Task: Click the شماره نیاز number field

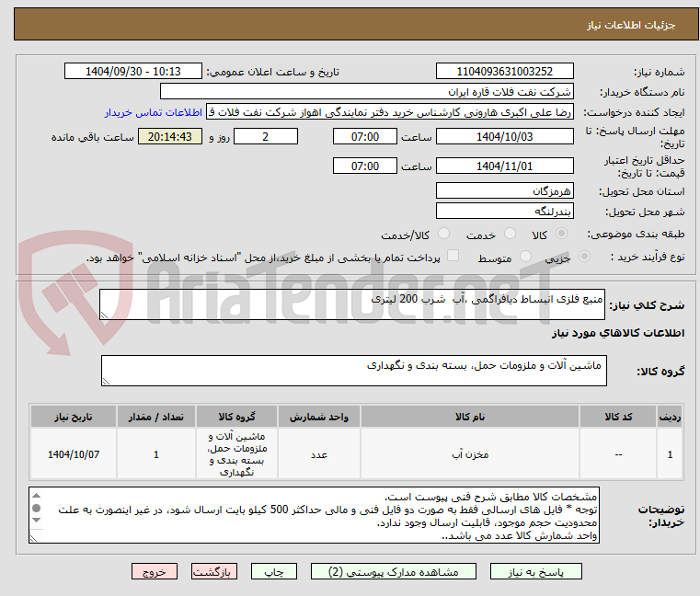Action: [x=504, y=72]
